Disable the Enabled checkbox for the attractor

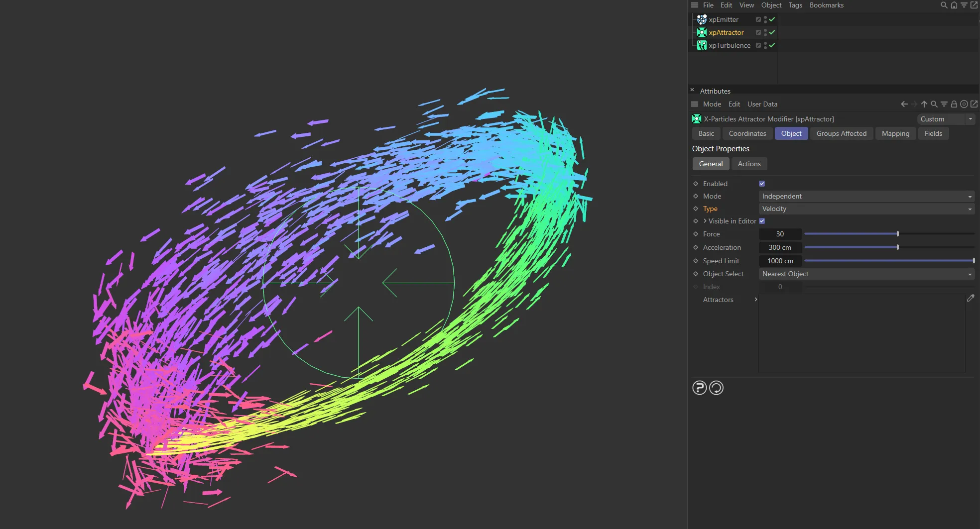tap(761, 183)
